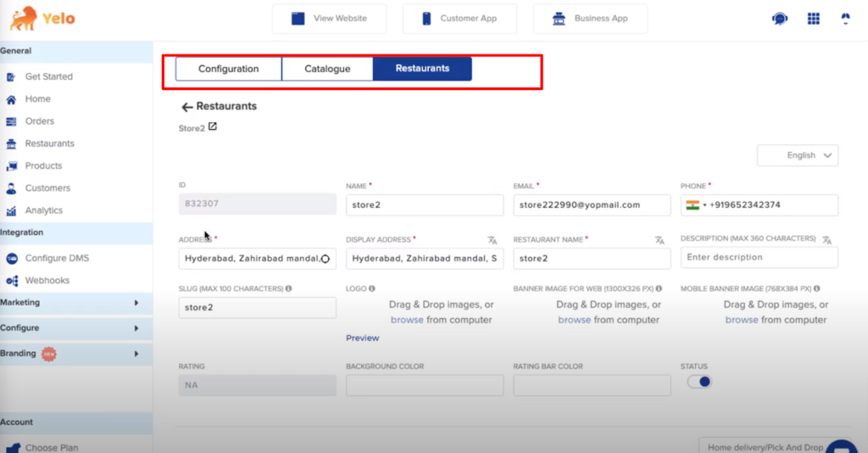Switch to the Catalogue tab
Screen dimensions: 868x453
coord(327,70)
